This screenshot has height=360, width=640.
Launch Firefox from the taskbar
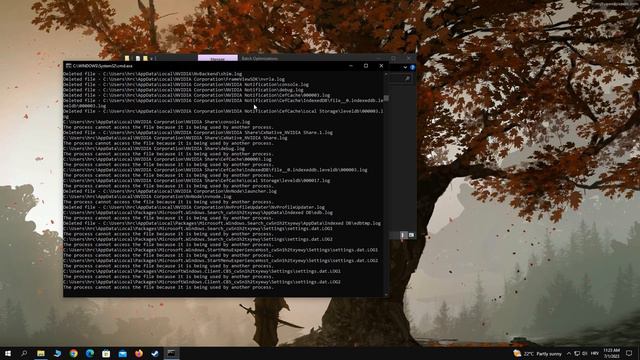[x=139, y=353]
